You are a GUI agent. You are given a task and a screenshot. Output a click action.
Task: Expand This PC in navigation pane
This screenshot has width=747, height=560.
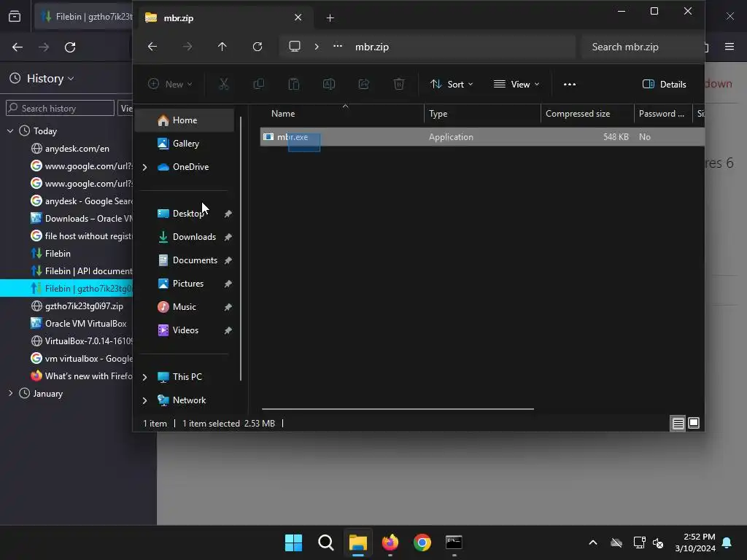tap(145, 377)
